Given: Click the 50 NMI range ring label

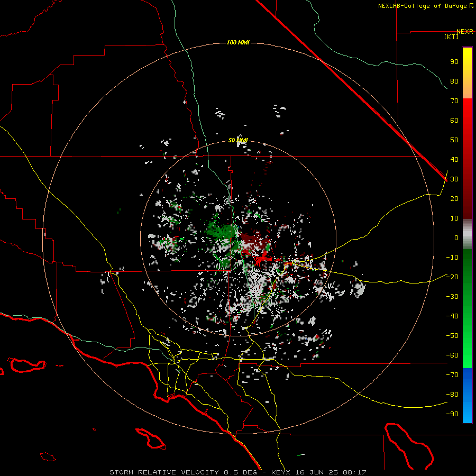Looking at the screenshot, I should coord(238,140).
